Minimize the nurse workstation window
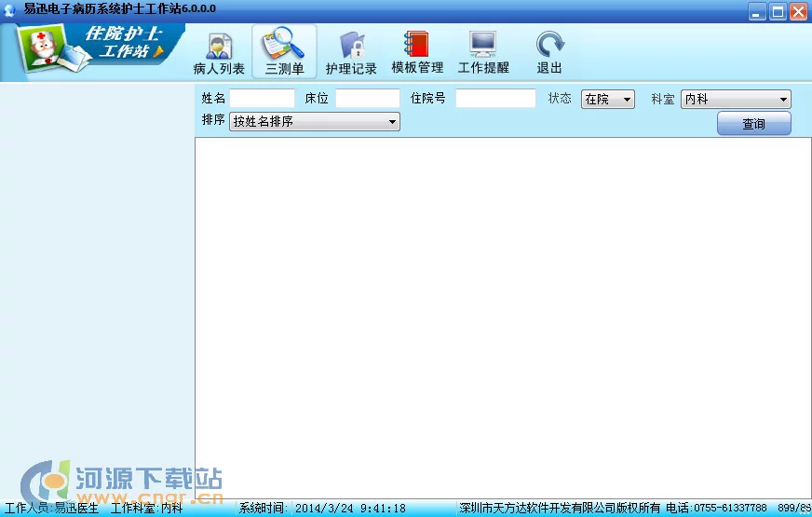This screenshot has width=812, height=517. click(x=757, y=11)
